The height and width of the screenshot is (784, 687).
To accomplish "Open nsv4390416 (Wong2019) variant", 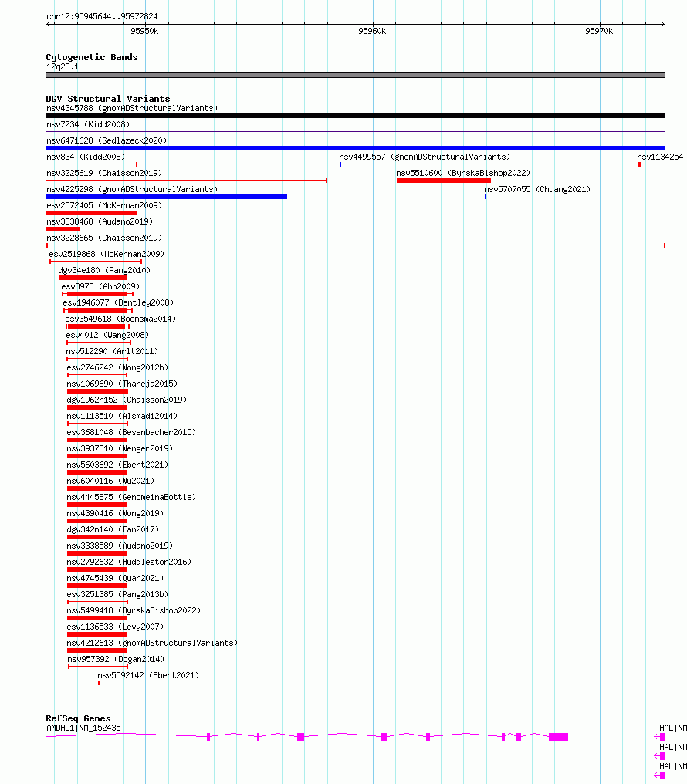I will 115,513.
